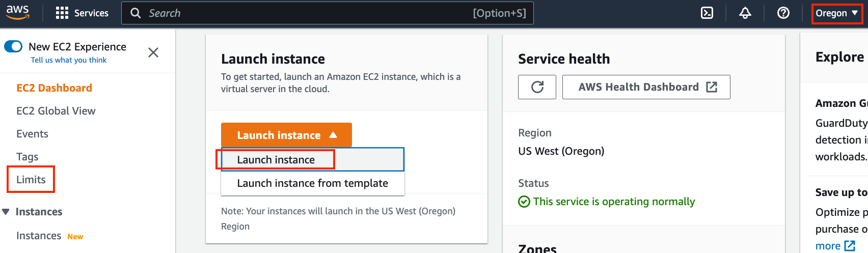Open the Oregon region dropdown
The height and width of the screenshot is (253, 868).
836,13
